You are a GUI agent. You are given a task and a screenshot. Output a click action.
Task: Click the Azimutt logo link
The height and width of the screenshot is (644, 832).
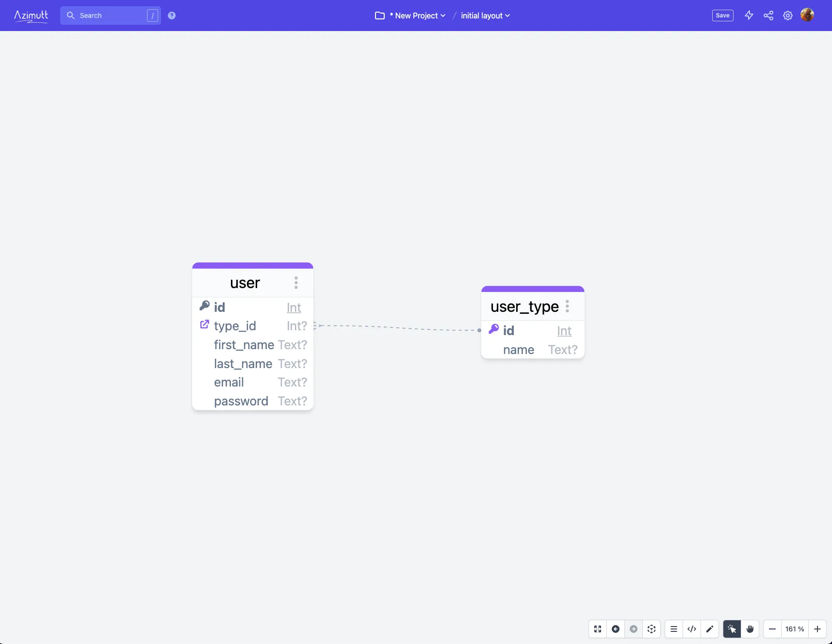click(x=31, y=16)
